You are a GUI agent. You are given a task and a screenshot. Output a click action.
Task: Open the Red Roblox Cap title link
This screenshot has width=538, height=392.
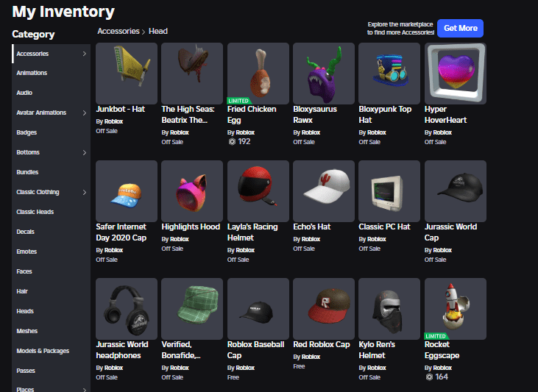click(x=322, y=344)
